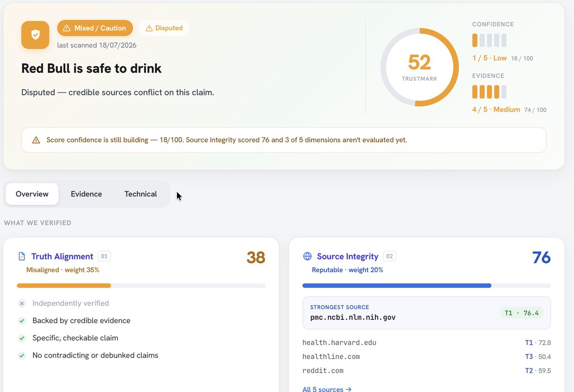
Task: Click the warning triangle in the Disputed badge
Action: (x=149, y=28)
